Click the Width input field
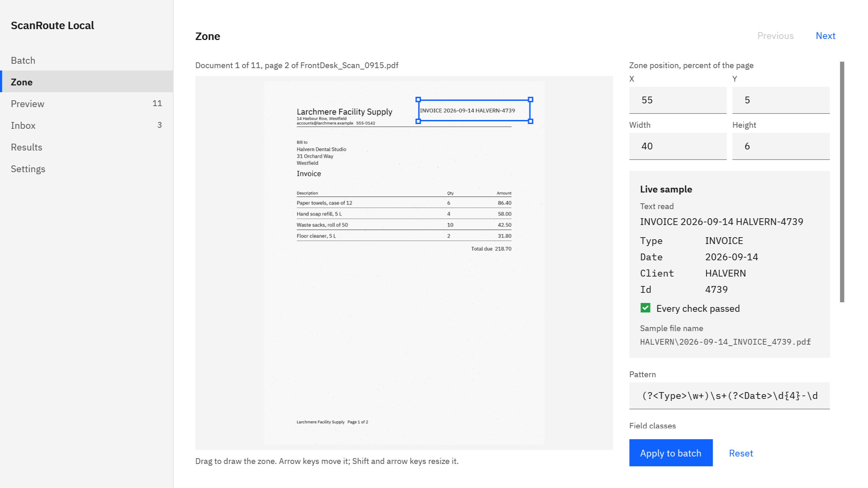This screenshot has height=488, width=868. [678, 146]
